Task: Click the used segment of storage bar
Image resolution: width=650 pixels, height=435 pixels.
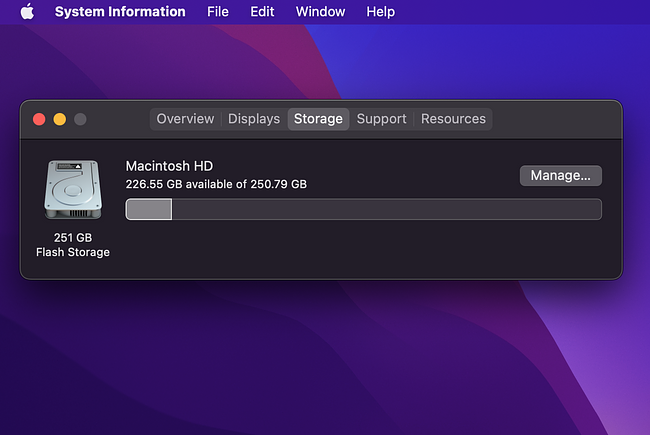Action: (x=148, y=209)
